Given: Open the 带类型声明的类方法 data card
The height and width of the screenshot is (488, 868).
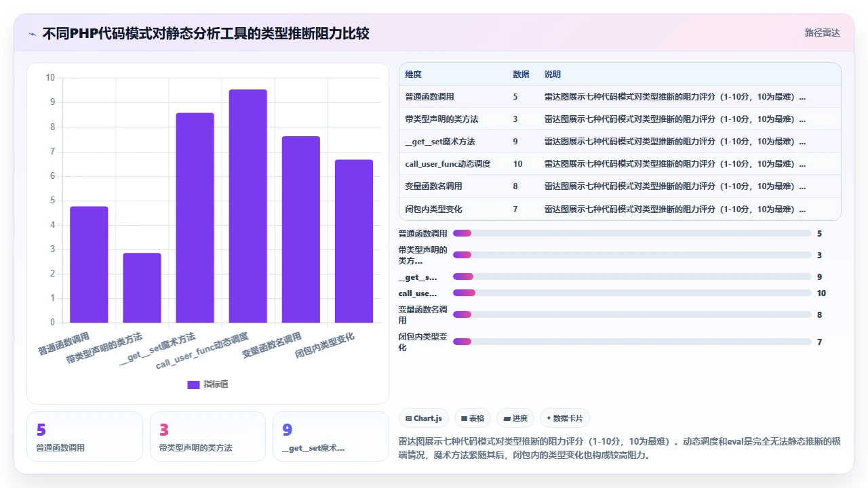Looking at the screenshot, I should tap(208, 436).
